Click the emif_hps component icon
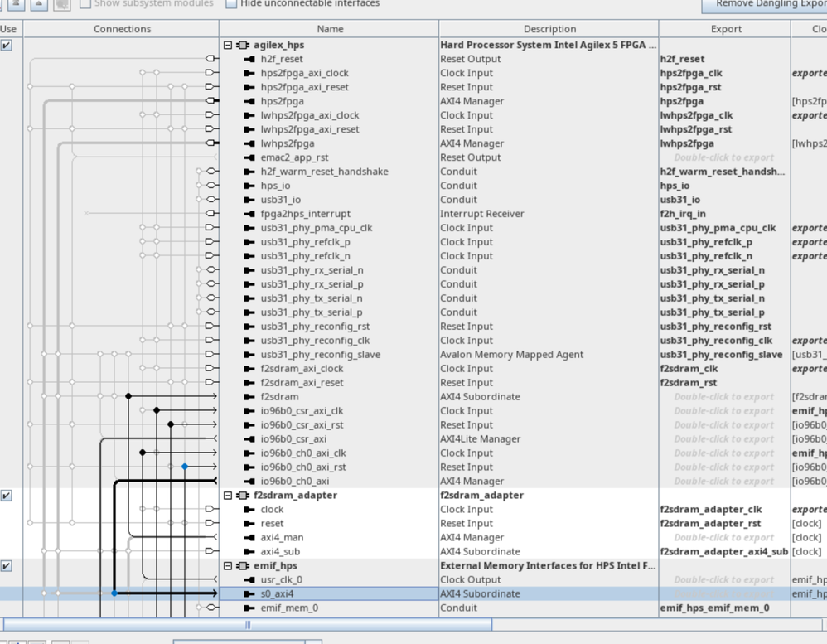The width and height of the screenshot is (827, 644). (243, 565)
